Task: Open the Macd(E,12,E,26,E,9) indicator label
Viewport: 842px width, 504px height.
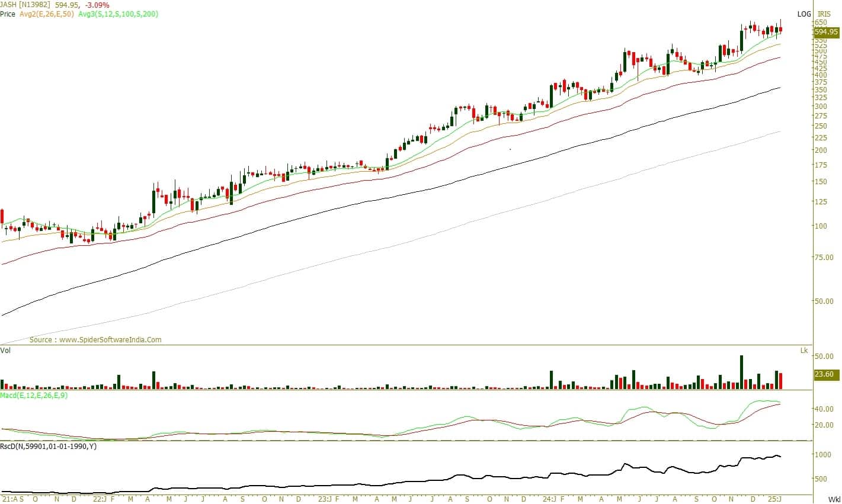Action: pyautogui.click(x=34, y=395)
